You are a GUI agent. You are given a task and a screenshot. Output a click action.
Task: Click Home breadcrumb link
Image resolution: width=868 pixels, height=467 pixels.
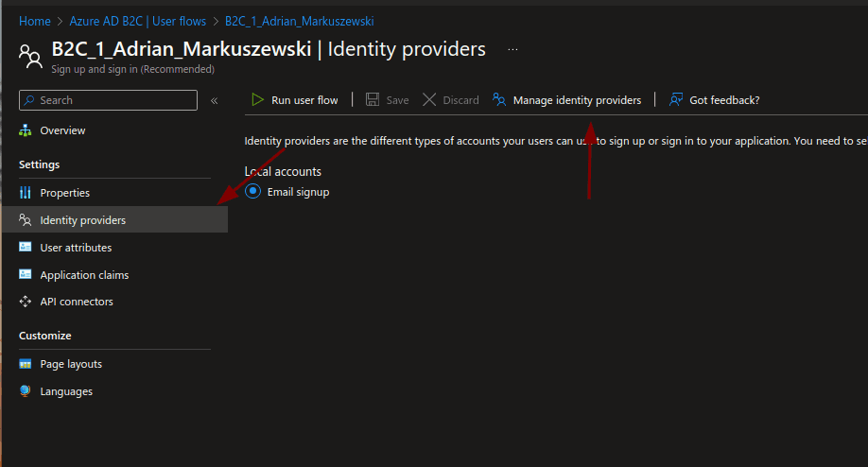coord(34,21)
